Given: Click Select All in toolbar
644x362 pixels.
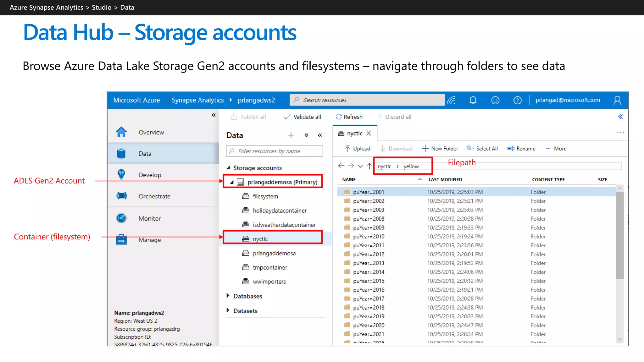Looking at the screenshot, I should (x=482, y=149).
